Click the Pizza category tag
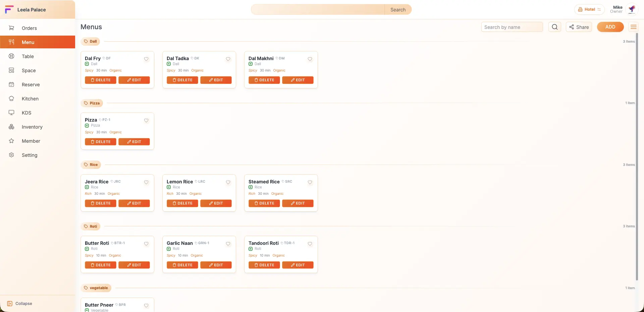Image resolution: width=644 pixels, height=312 pixels. point(92,103)
